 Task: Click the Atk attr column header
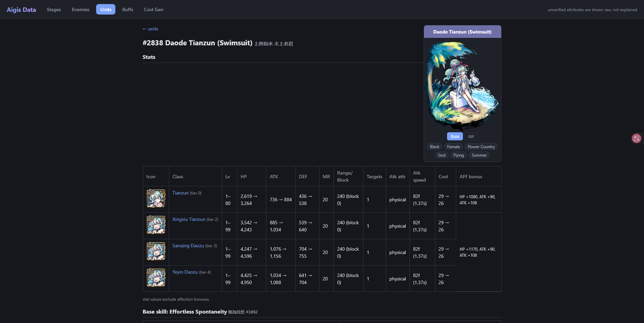(397, 177)
